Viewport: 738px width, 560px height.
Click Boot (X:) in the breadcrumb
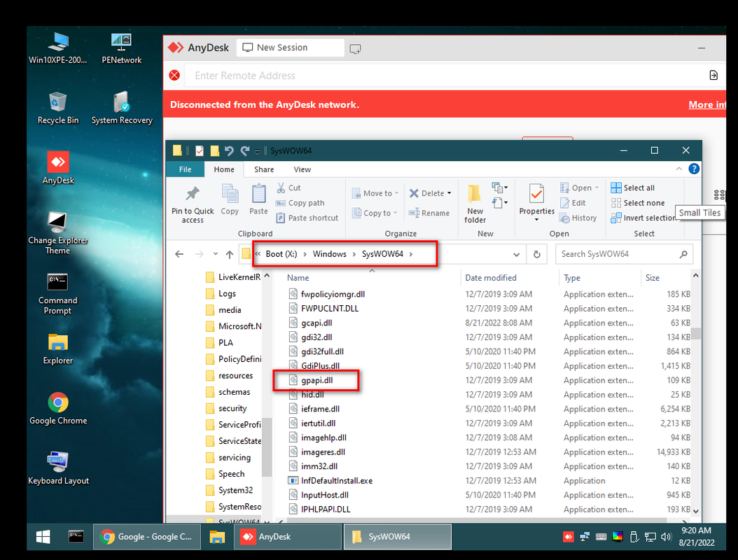(281, 254)
